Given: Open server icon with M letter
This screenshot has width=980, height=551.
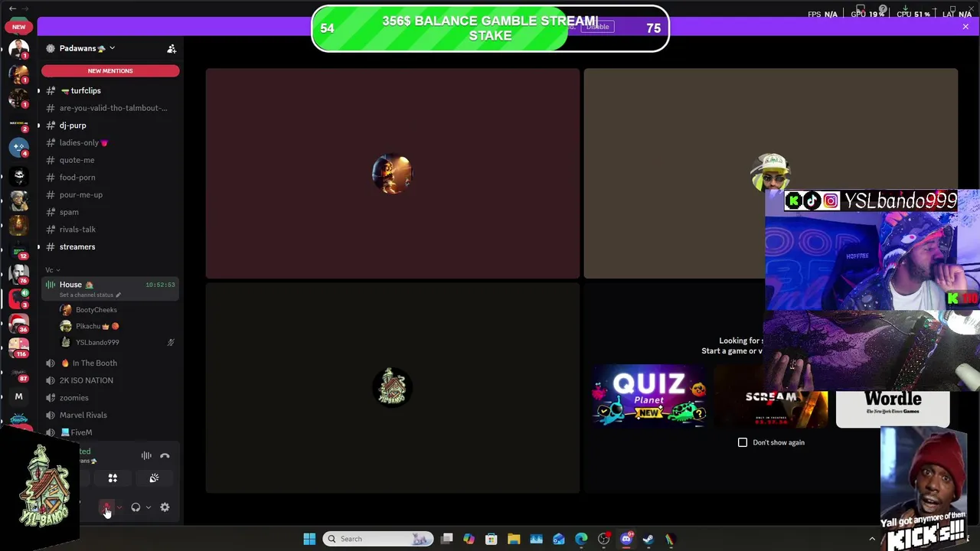Looking at the screenshot, I should (x=18, y=396).
